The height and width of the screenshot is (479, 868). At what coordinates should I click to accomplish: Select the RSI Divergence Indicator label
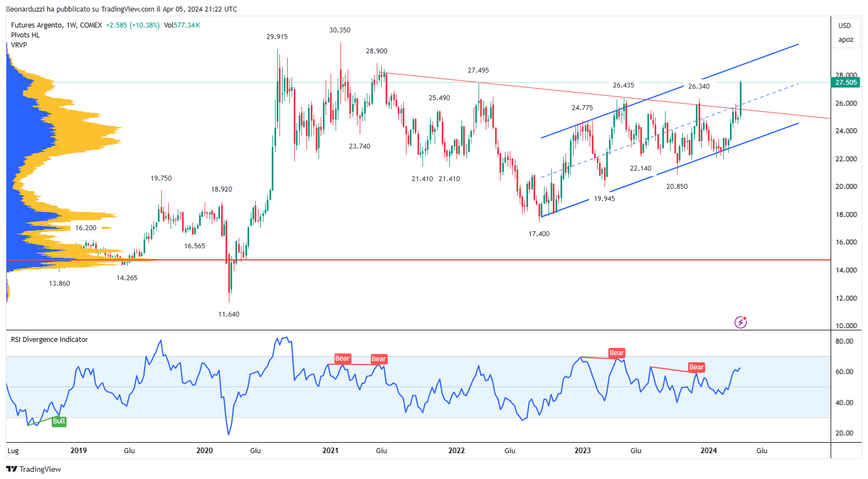coord(50,340)
